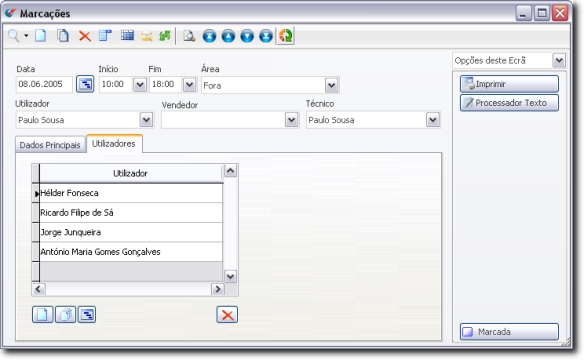Open the blue grid list toolbar icon

[127, 36]
